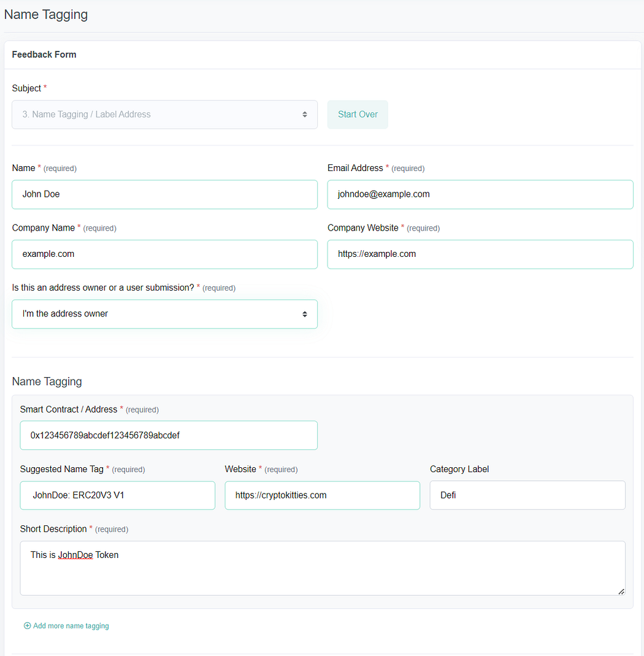This screenshot has width=644, height=656.
Task: Open the Subject dropdown showing Name Tagging / Label Address
Action: click(x=164, y=115)
